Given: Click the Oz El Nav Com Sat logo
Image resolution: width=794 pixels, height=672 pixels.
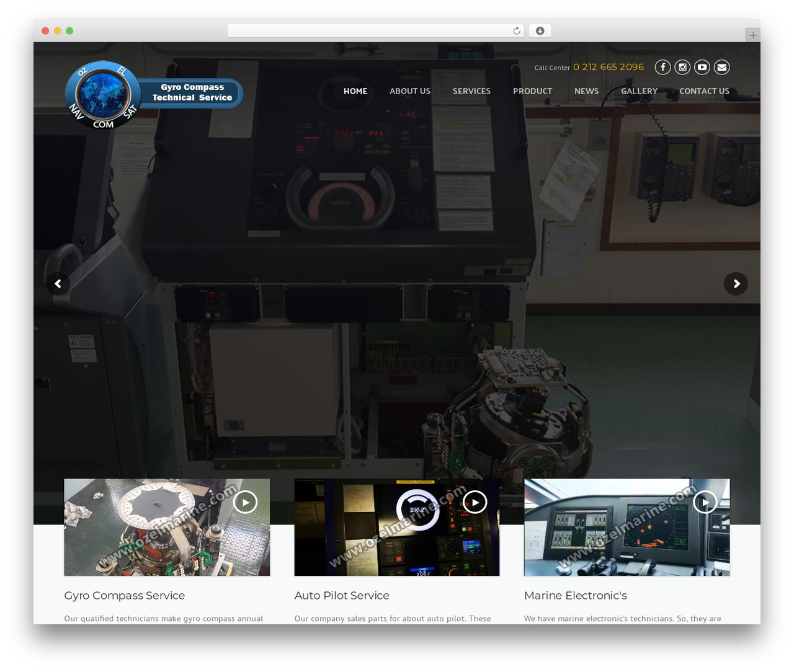Looking at the screenshot, I should point(102,95).
